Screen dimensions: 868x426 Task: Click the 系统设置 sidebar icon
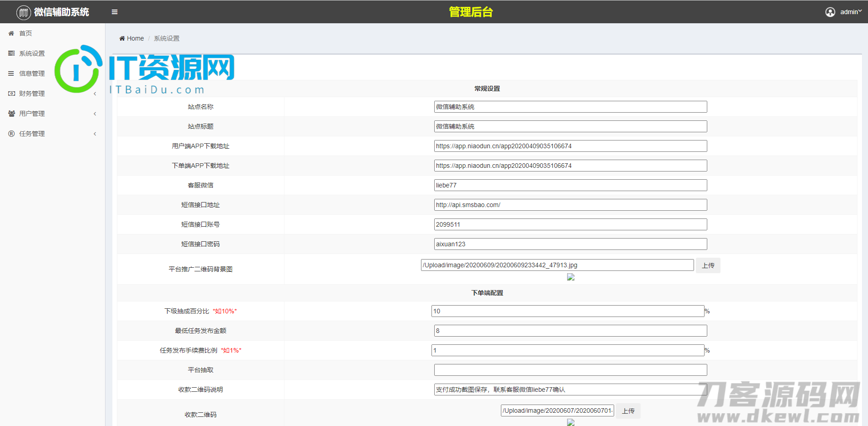[x=11, y=53]
